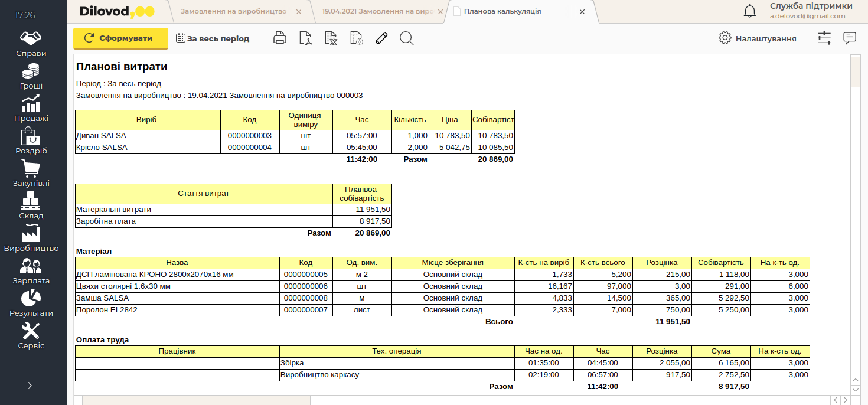Viewport: 868px width, 405px height.
Task: Open the Зарплата payroll section
Action: click(x=31, y=271)
